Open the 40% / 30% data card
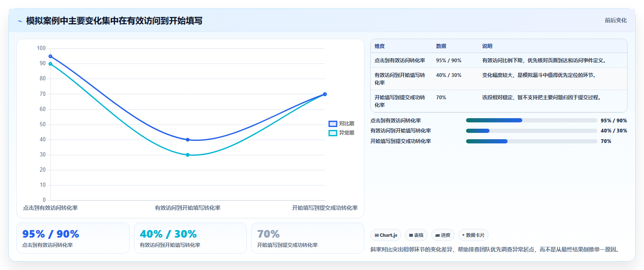This screenshot has width=644, height=270. point(190,238)
